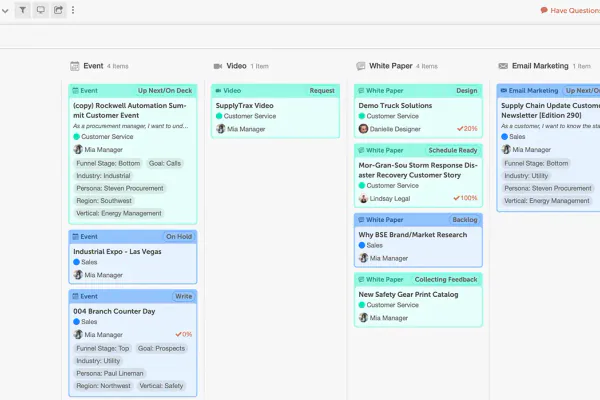The width and height of the screenshot is (600, 400).
Task: Click the Goal: Calls tag on Rockwell event
Action: 165,163
